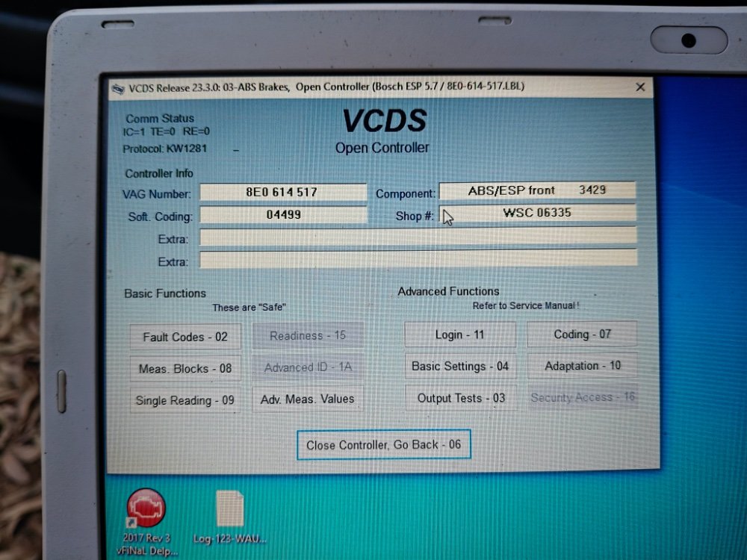The height and width of the screenshot is (560, 747).
Task: Click the These are "Safe" text
Action: click(x=249, y=308)
